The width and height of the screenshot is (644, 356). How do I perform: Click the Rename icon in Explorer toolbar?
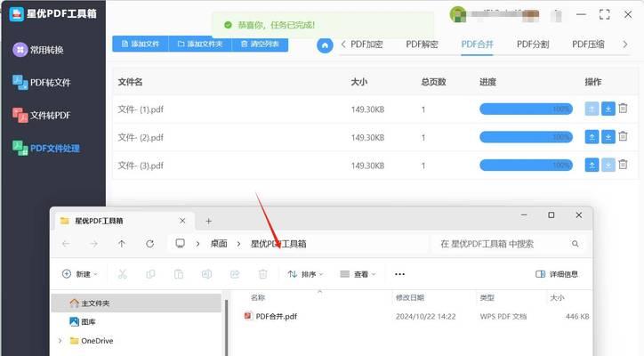pyautogui.click(x=206, y=274)
